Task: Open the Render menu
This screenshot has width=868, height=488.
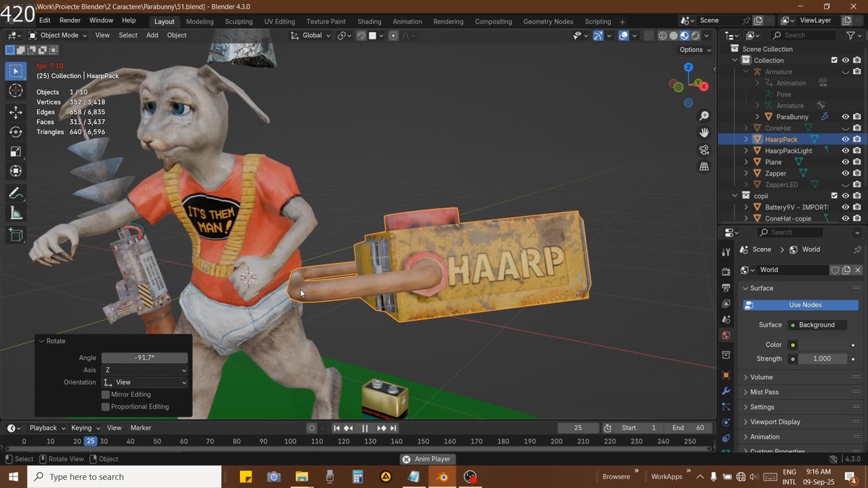Action: click(x=70, y=21)
